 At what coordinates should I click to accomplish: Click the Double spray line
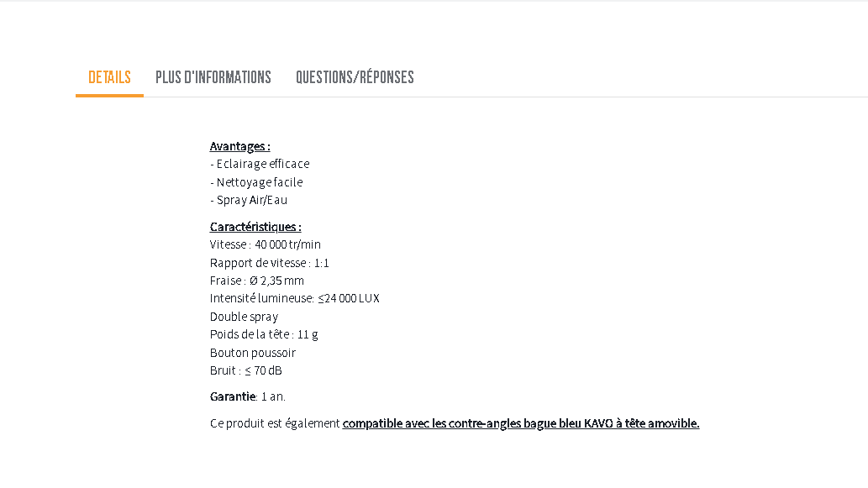pyautogui.click(x=244, y=317)
